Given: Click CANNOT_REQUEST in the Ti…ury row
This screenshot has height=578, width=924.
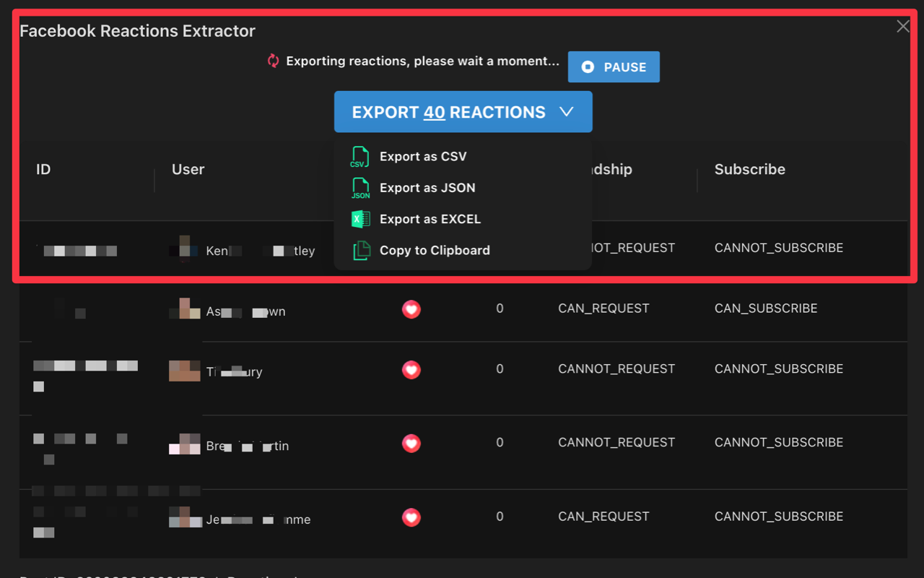Looking at the screenshot, I should tap(616, 369).
